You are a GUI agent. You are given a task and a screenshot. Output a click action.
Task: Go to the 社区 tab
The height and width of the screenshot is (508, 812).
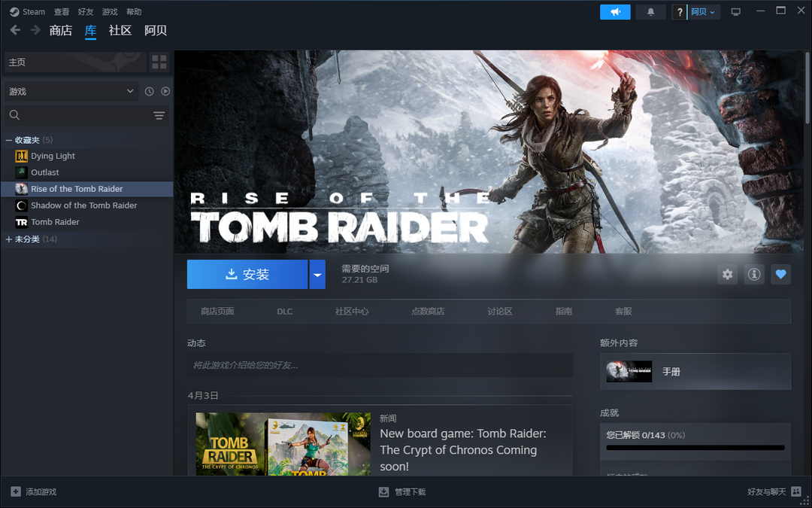[x=120, y=31]
